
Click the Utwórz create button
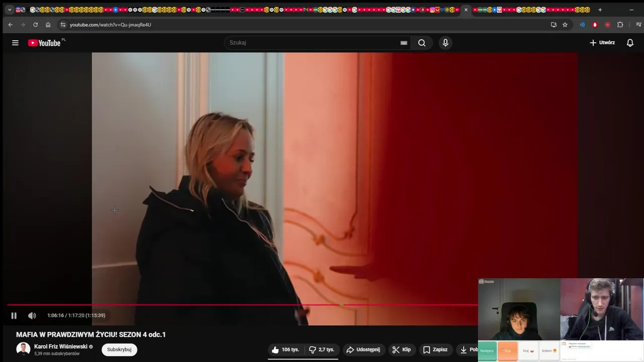point(602,43)
